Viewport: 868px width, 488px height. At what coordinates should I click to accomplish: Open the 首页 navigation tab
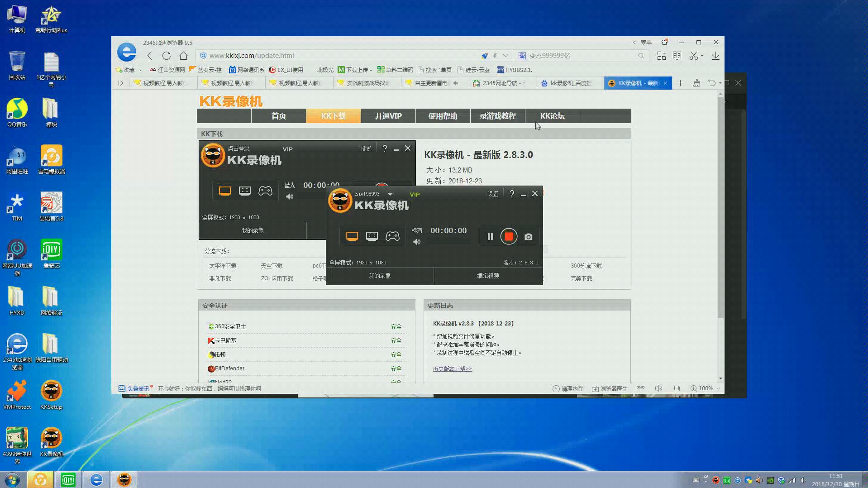click(x=279, y=116)
